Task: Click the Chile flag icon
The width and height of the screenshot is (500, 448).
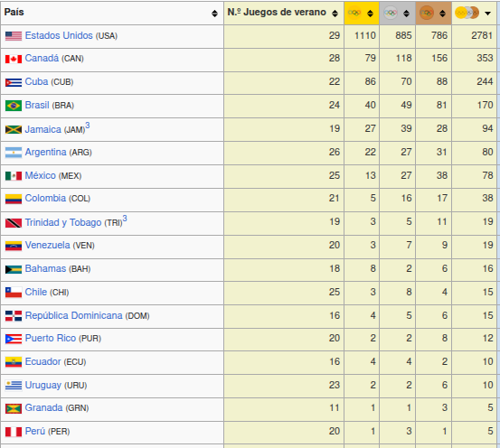Action: [14, 292]
